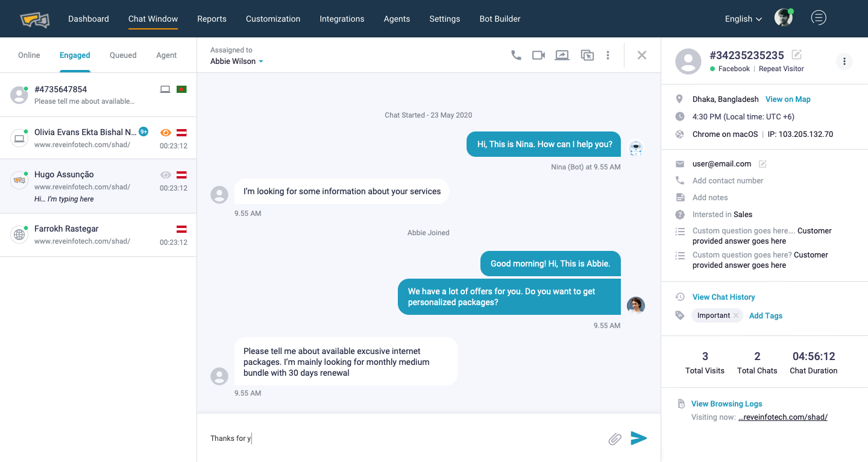Image resolution: width=868 pixels, height=462 pixels.
Task: Click View Browsing Logs
Action: (726, 403)
